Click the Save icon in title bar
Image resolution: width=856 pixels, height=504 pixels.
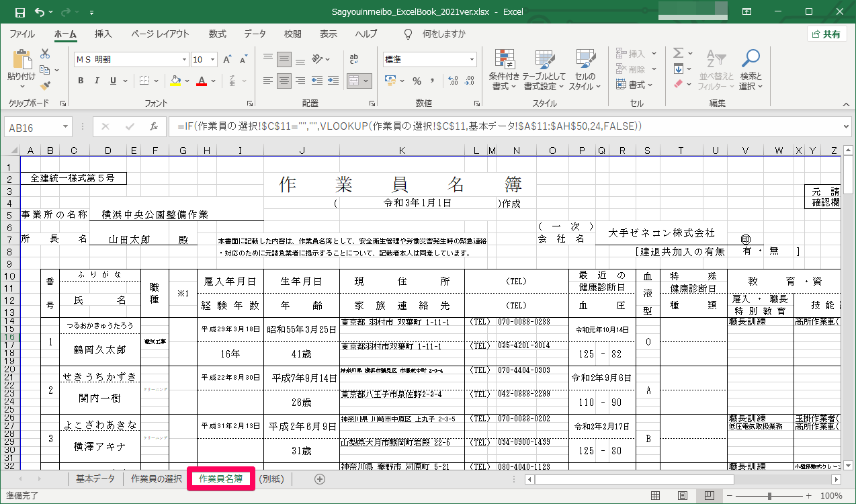coord(19,12)
